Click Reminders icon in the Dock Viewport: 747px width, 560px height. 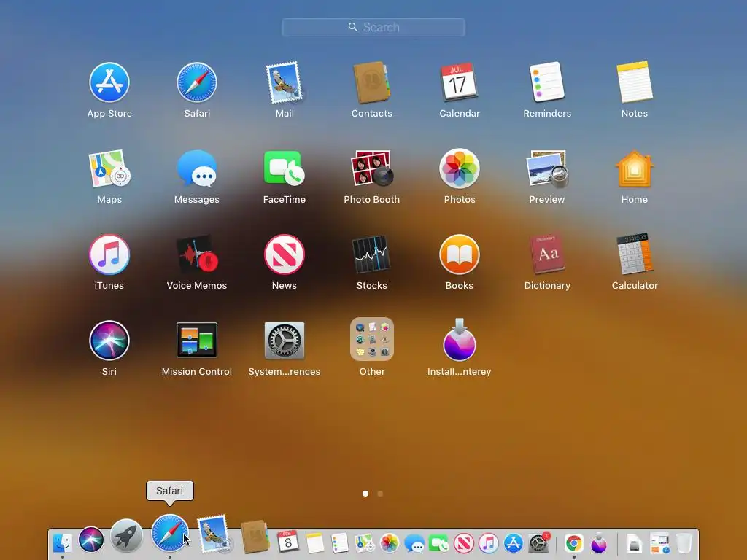click(339, 542)
